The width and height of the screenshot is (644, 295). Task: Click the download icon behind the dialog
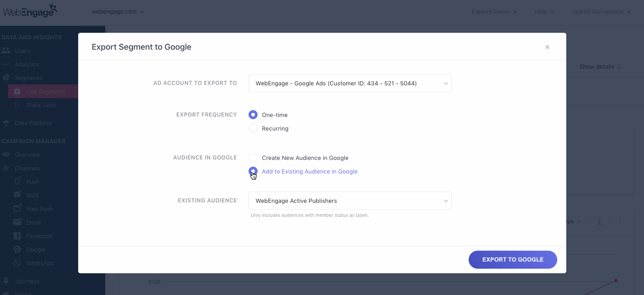pyautogui.click(x=599, y=221)
